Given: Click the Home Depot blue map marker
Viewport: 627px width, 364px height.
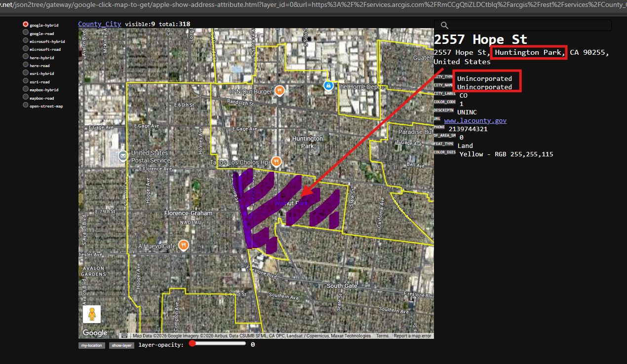Looking at the screenshot, I should point(328,86).
